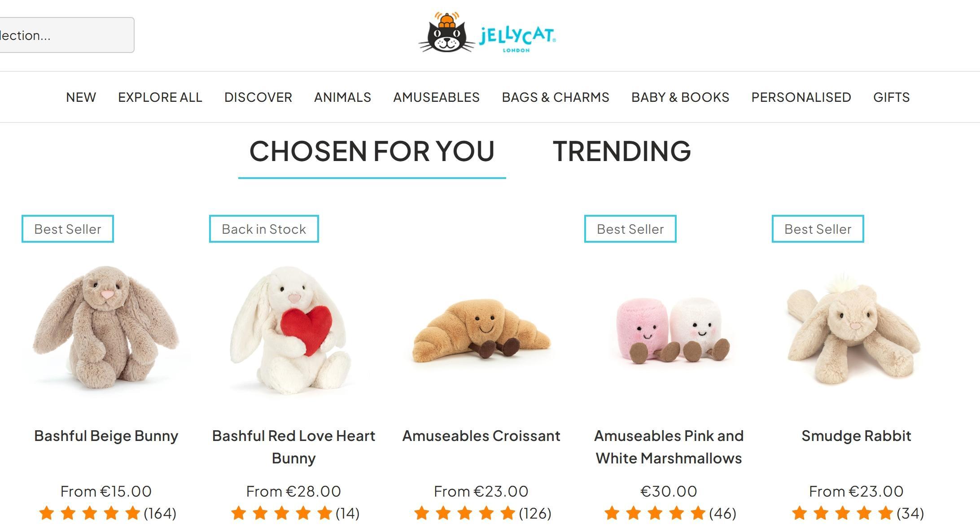Expand the Bags & Charms menu

pyautogui.click(x=556, y=97)
